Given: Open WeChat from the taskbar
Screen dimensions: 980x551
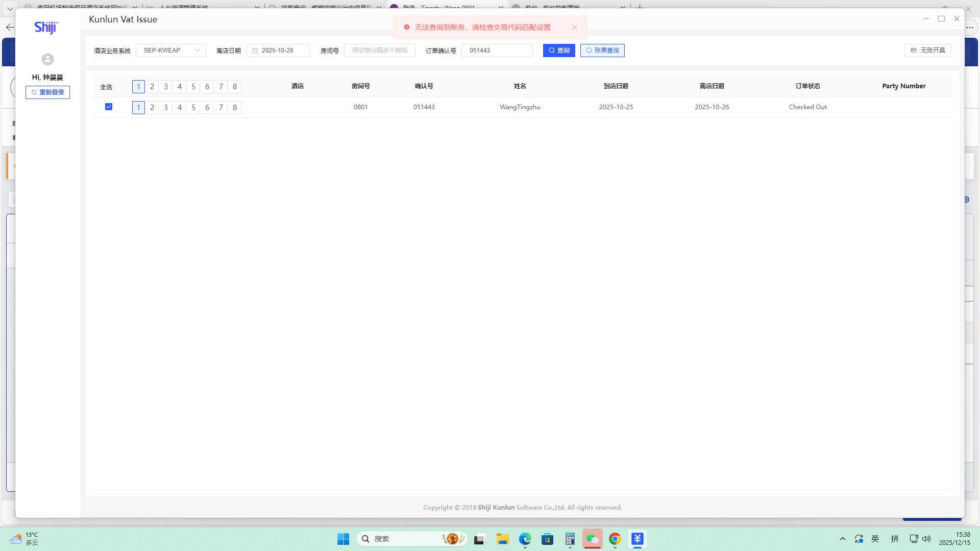Looking at the screenshot, I should (x=592, y=539).
